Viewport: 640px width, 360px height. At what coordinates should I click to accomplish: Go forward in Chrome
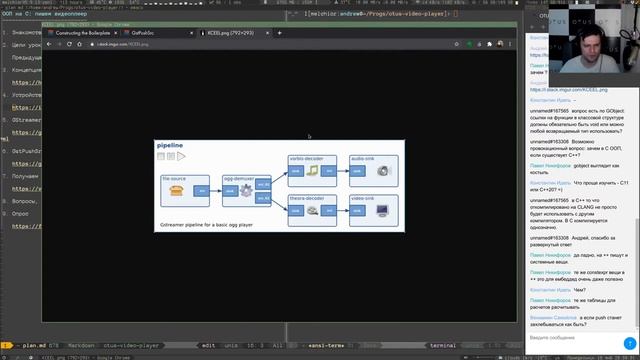(x=59, y=44)
